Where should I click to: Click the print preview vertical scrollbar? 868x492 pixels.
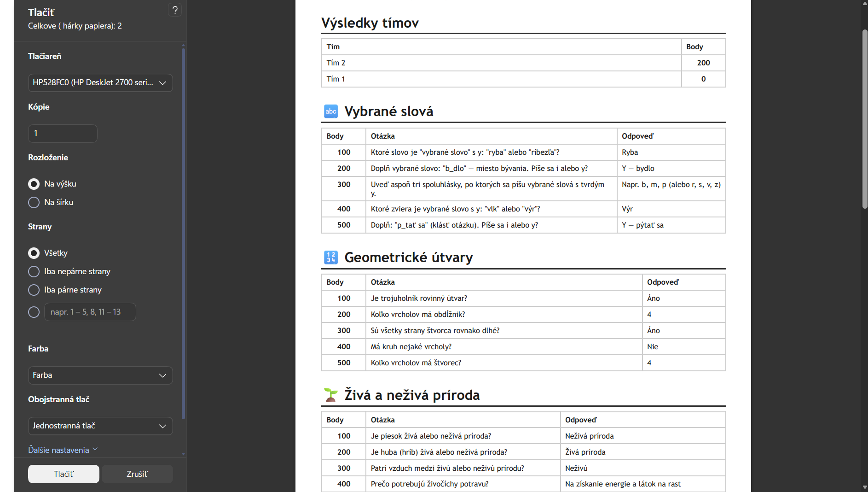(x=864, y=119)
